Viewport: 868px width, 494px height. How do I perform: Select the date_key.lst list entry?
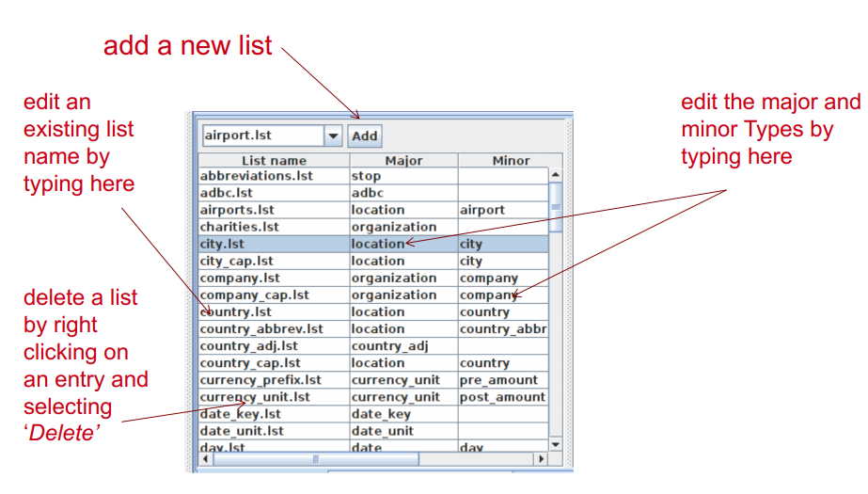(x=241, y=414)
